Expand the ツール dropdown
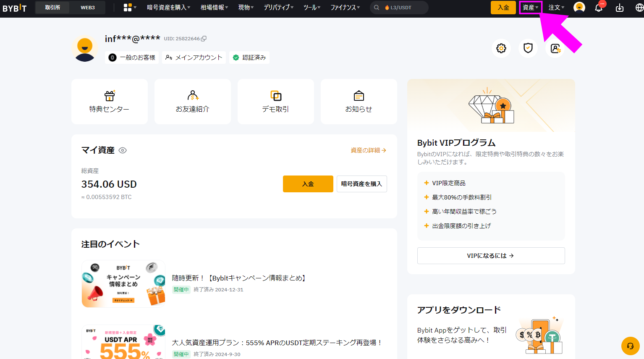Screen dimensions: 644x359 tap(312, 8)
